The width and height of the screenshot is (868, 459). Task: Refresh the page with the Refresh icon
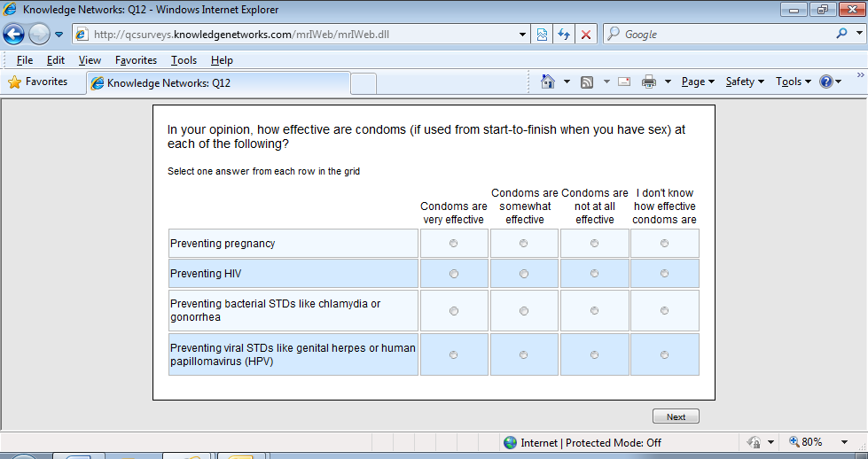(564, 35)
